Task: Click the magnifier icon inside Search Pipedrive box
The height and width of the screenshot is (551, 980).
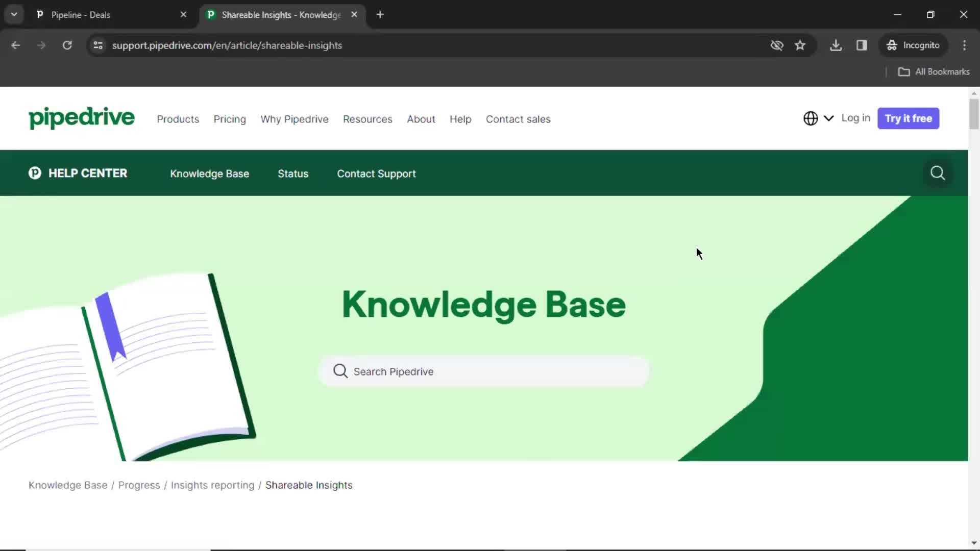Action: click(340, 371)
